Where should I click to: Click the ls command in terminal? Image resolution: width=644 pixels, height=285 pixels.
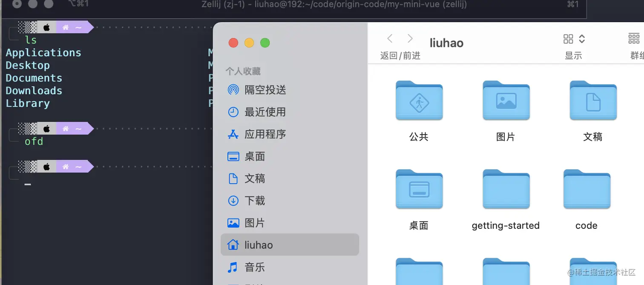(x=31, y=40)
